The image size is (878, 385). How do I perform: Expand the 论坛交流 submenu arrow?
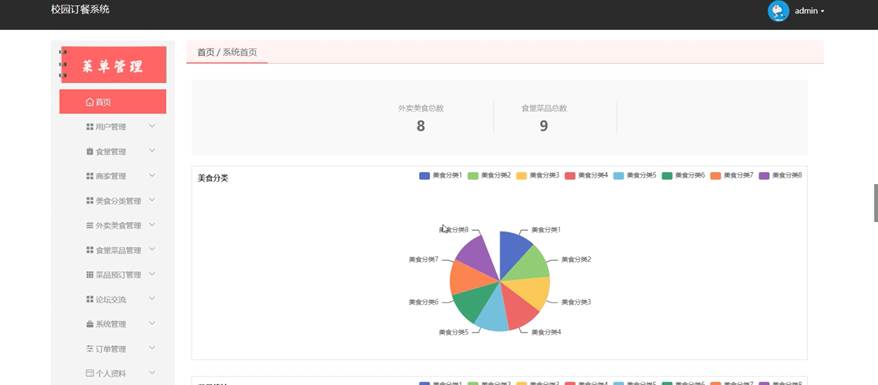point(152,299)
